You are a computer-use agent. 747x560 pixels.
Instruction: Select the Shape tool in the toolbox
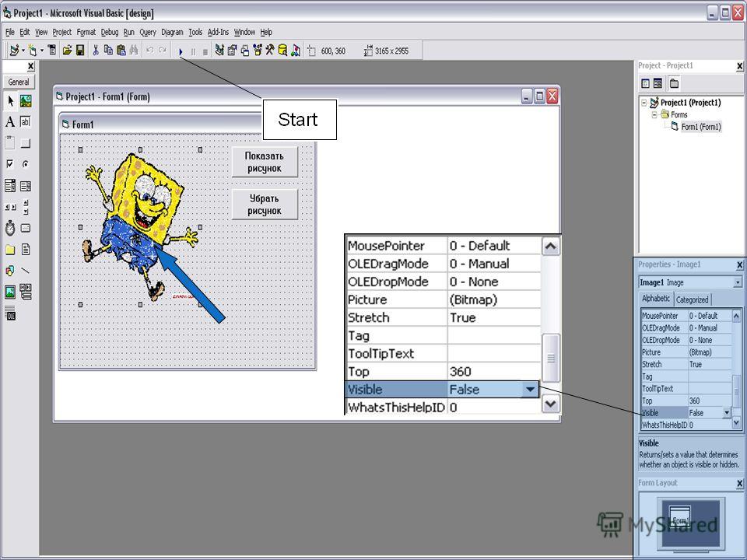coord(10,271)
